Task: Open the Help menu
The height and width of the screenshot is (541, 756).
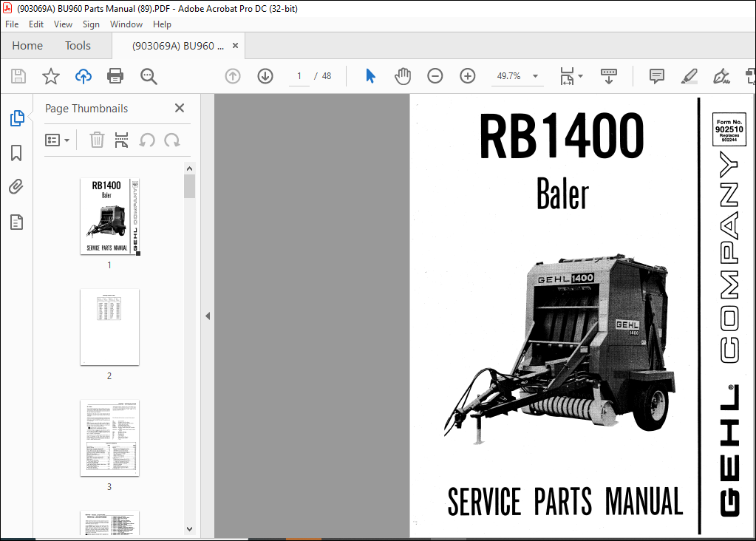Action: (x=162, y=24)
